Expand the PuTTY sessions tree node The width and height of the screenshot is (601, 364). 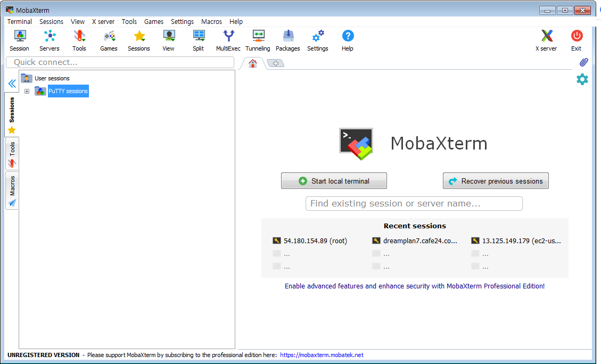tap(27, 91)
